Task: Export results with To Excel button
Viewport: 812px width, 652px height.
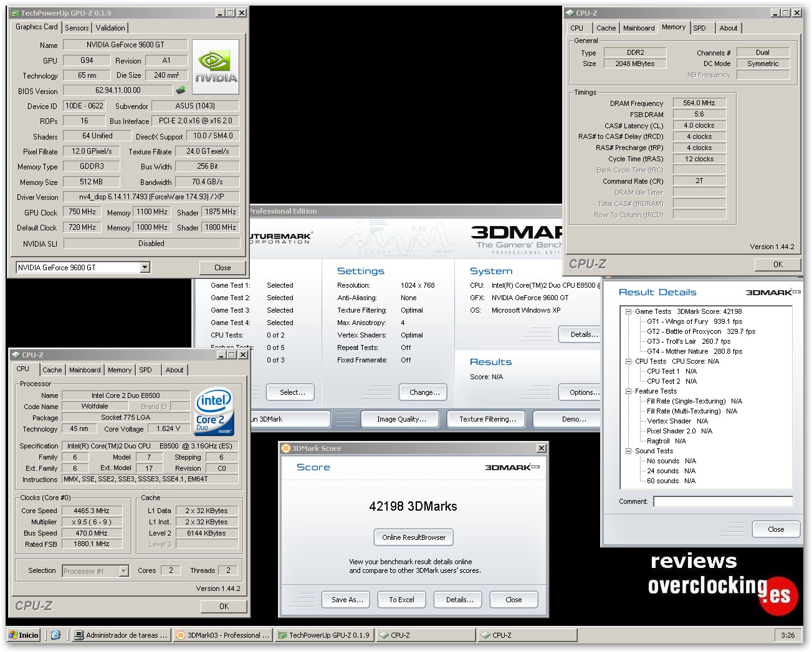Action: pos(401,600)
